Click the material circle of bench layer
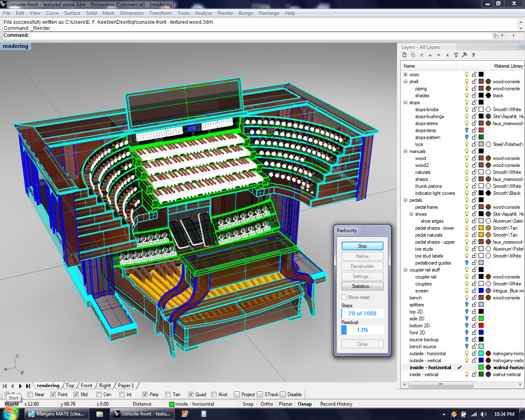Image resolution: width=525 pixels, height=420 pixels. (x=488, y=298)
